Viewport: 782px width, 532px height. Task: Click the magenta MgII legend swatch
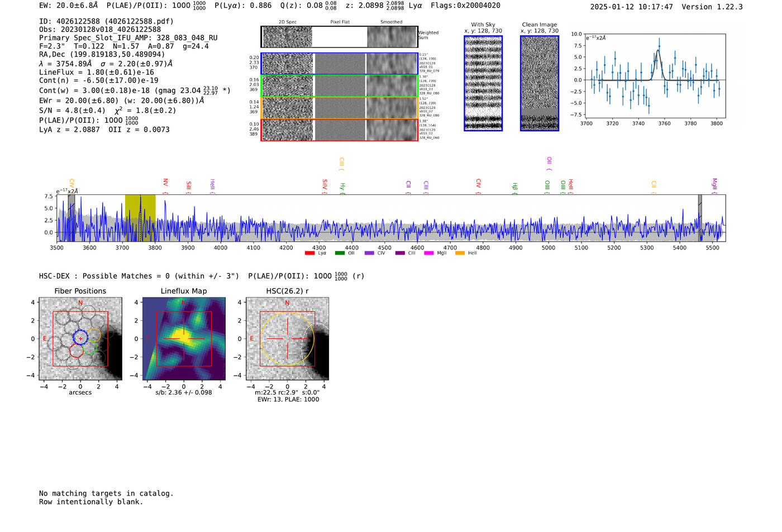[429, 253]
